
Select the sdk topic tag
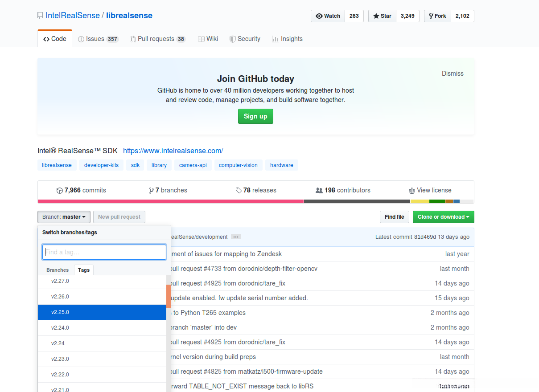[135, 165]
